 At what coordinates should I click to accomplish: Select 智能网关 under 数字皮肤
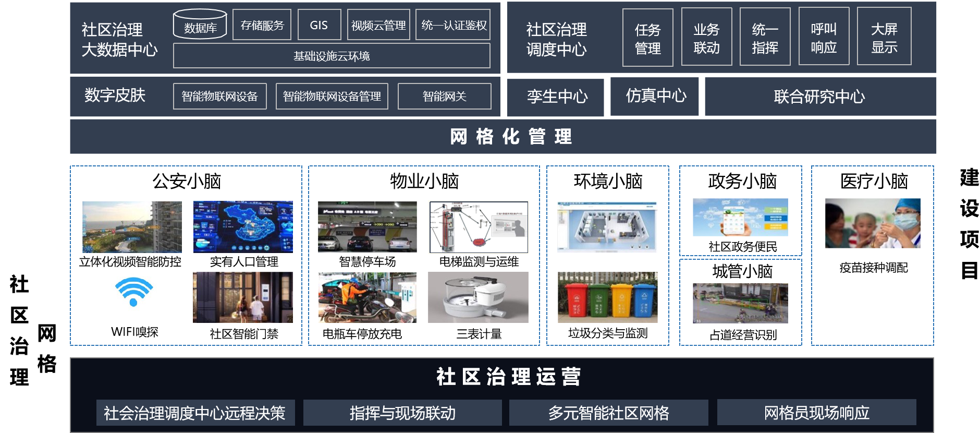[444, 97]
